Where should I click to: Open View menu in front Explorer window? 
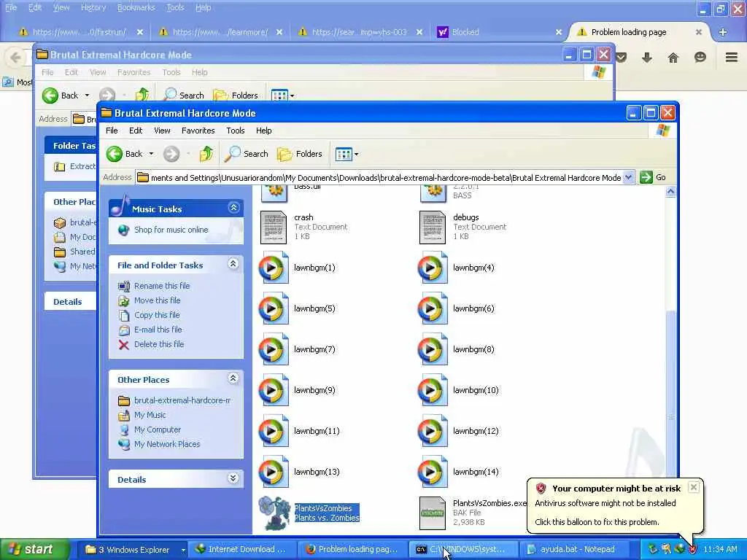click(162, 131)
